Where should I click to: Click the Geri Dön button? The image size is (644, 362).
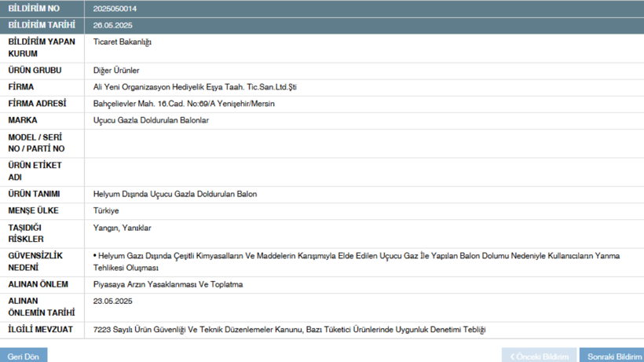(23, 356)
